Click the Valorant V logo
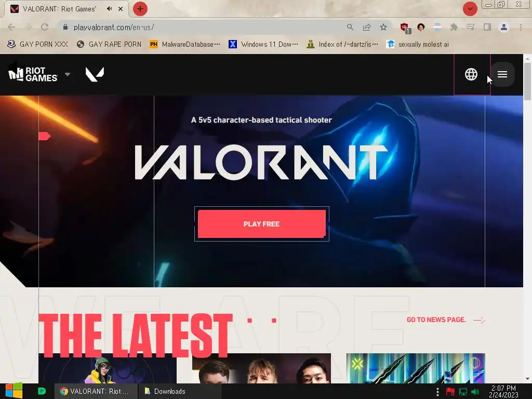Screen dimensions: 532x399 tap(95, 74)
